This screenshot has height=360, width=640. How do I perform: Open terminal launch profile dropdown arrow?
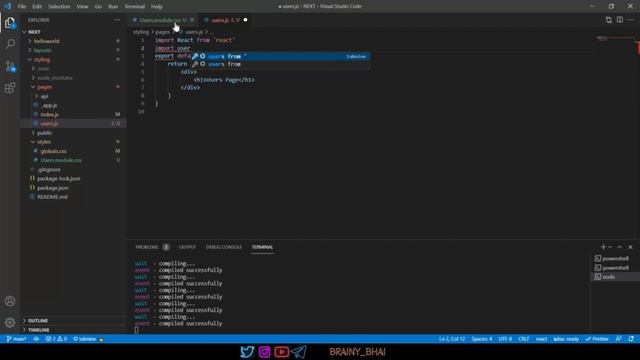click(x=610, y=247)
